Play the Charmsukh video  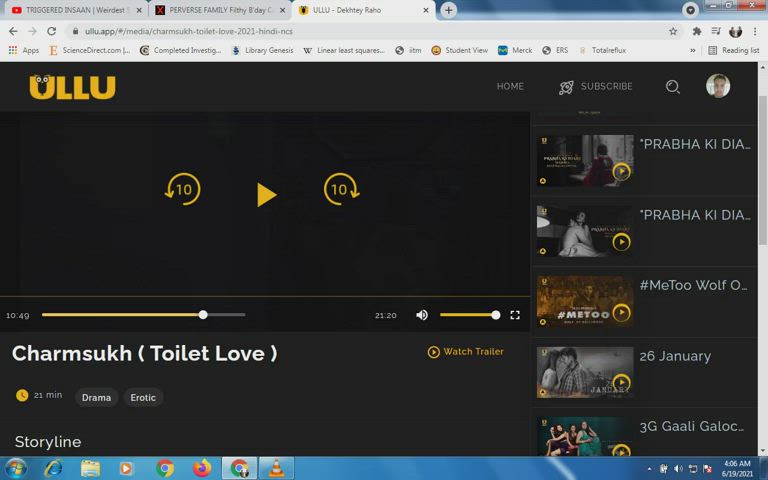click(266, 194)
